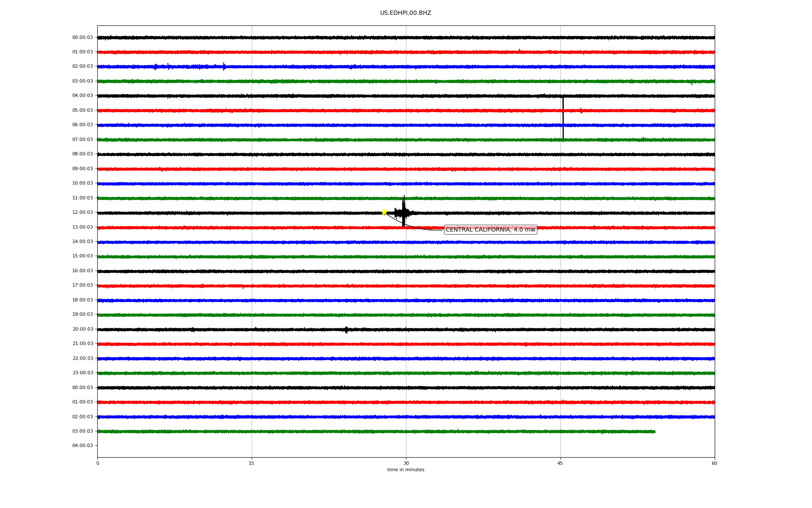Screen dimensions: 812x508
Task: Click the 08:00:03 time label
Action: tap(82, 154)
